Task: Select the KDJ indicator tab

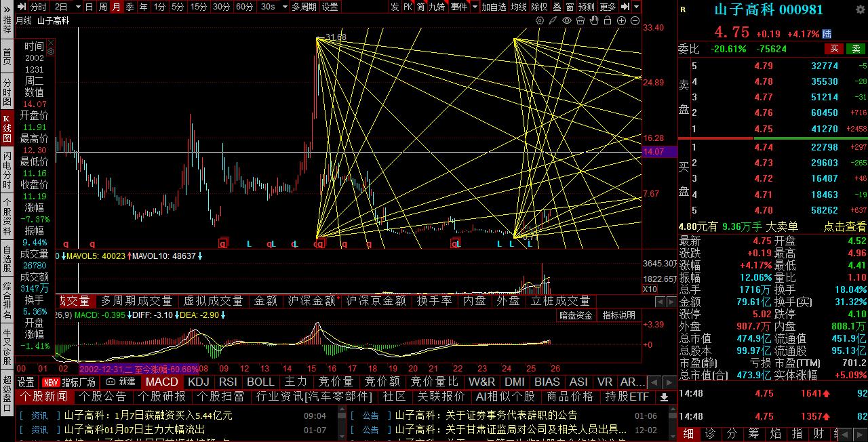Action: pos(199,382)
